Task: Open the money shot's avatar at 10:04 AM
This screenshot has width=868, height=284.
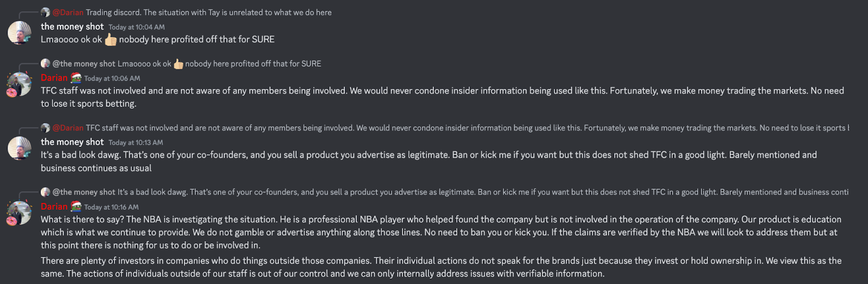Action: (20, 33)
